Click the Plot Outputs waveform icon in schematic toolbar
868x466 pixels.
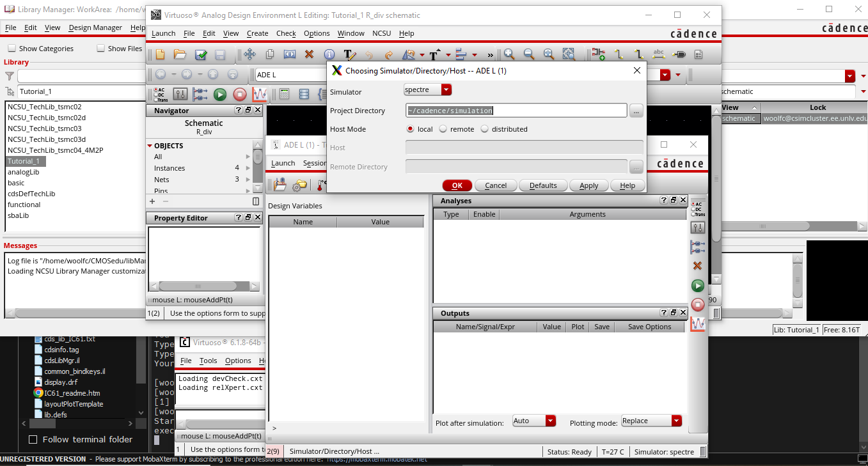point(260,95)
